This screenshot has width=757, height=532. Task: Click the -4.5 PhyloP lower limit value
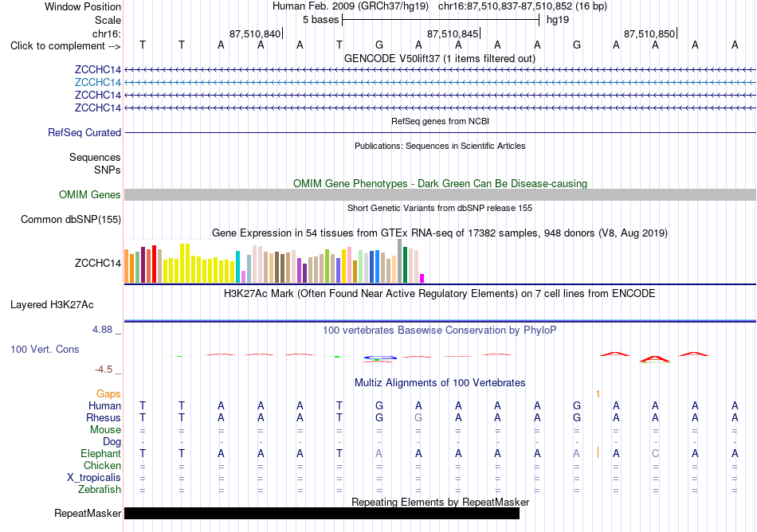[104, 370]
